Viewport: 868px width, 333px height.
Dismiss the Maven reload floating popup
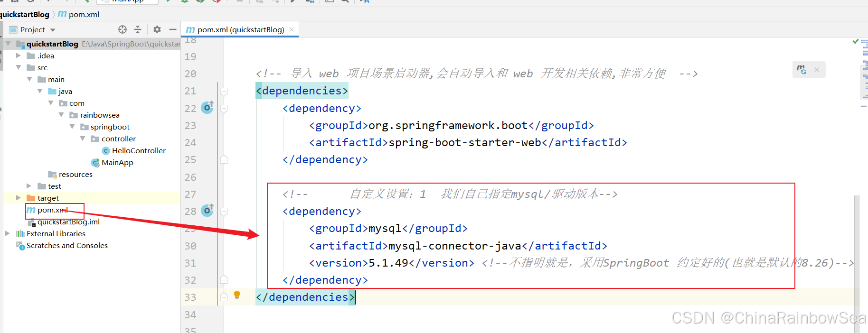[817, 70]
